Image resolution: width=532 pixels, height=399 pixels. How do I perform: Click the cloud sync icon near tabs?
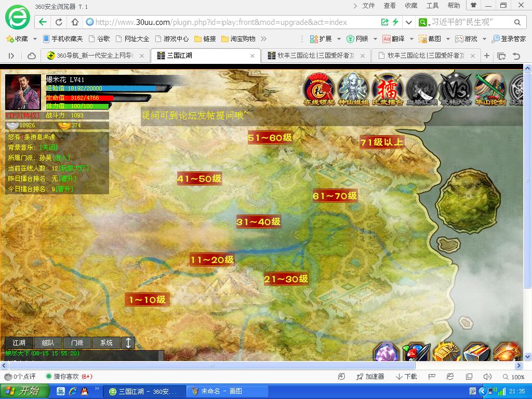32,56
